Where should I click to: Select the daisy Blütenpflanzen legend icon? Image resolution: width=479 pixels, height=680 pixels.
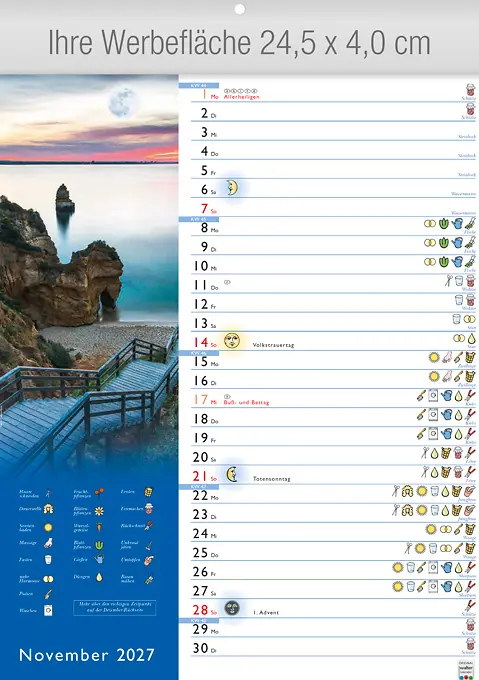tap(99, 511)
